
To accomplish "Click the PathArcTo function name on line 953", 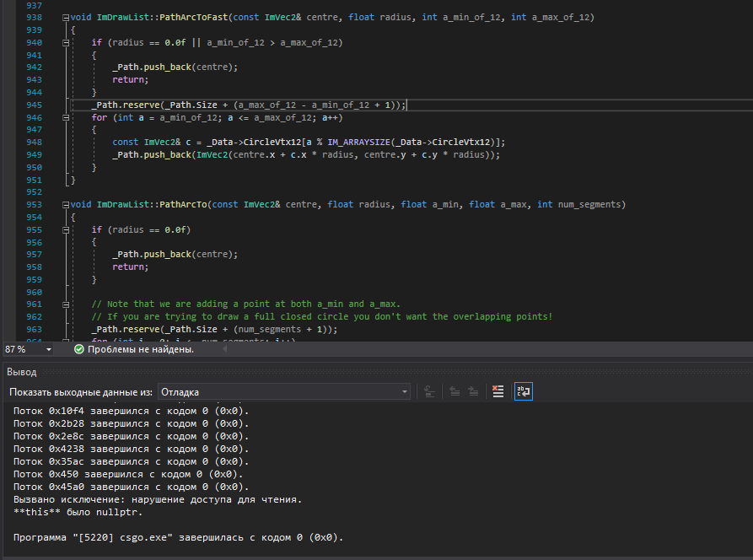I will (x=183, y=205).
